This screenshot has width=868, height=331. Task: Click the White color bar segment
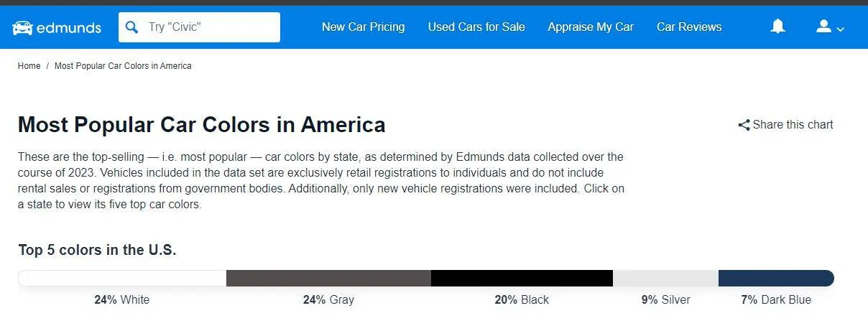tap(122, 278)
